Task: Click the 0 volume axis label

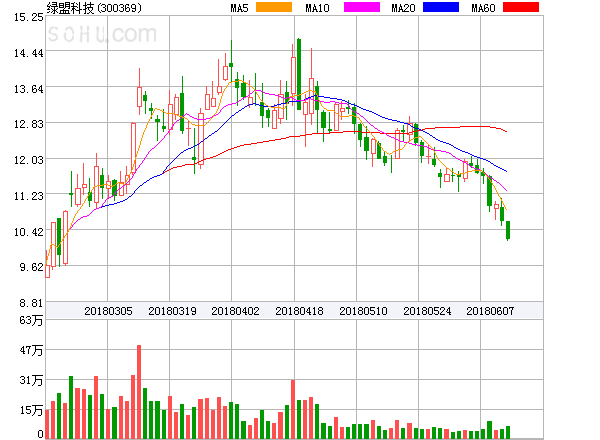Action: (40, 434)
